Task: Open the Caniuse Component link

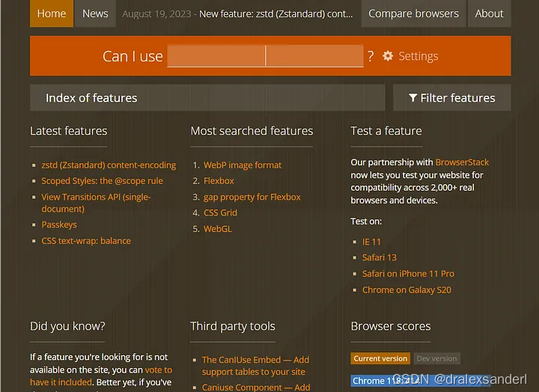Action: 256,388
